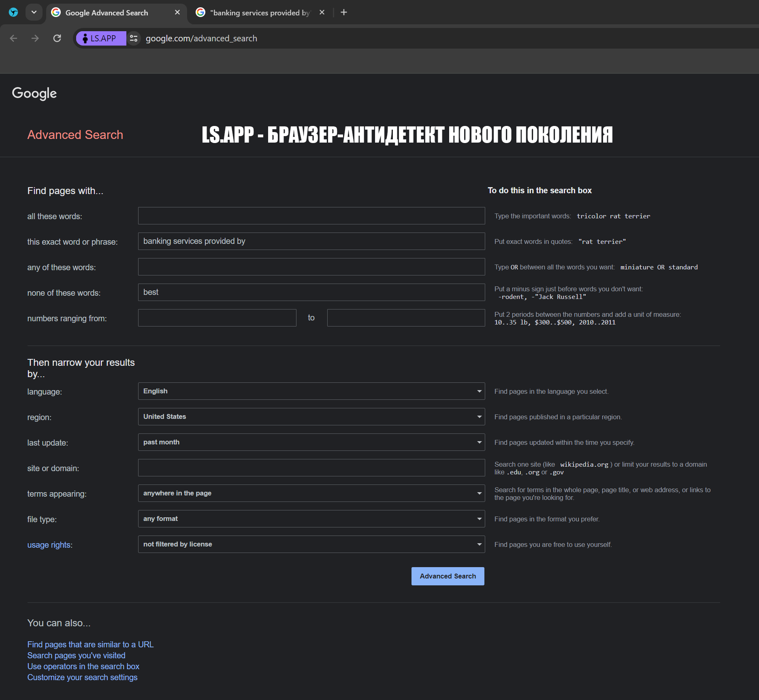Viewport: 759px width, 700px height.
Task: Open the site information tune icon
Action: (134, 38)
